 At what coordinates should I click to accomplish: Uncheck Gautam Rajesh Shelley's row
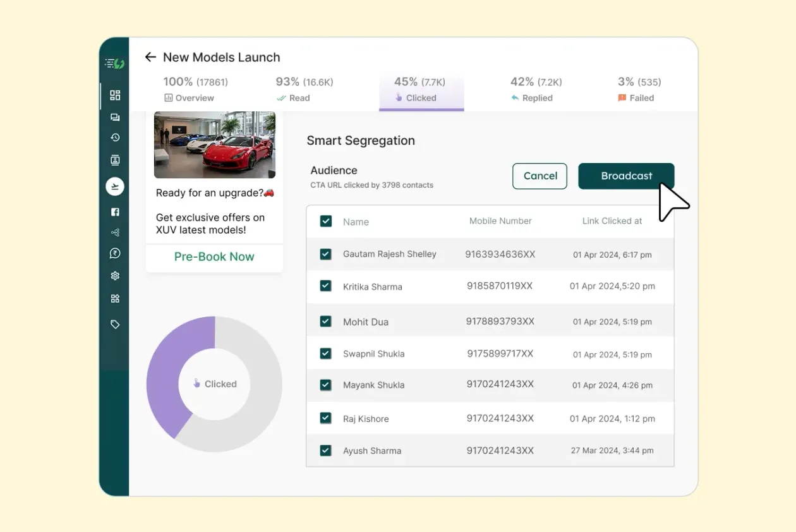click(325, 253)
